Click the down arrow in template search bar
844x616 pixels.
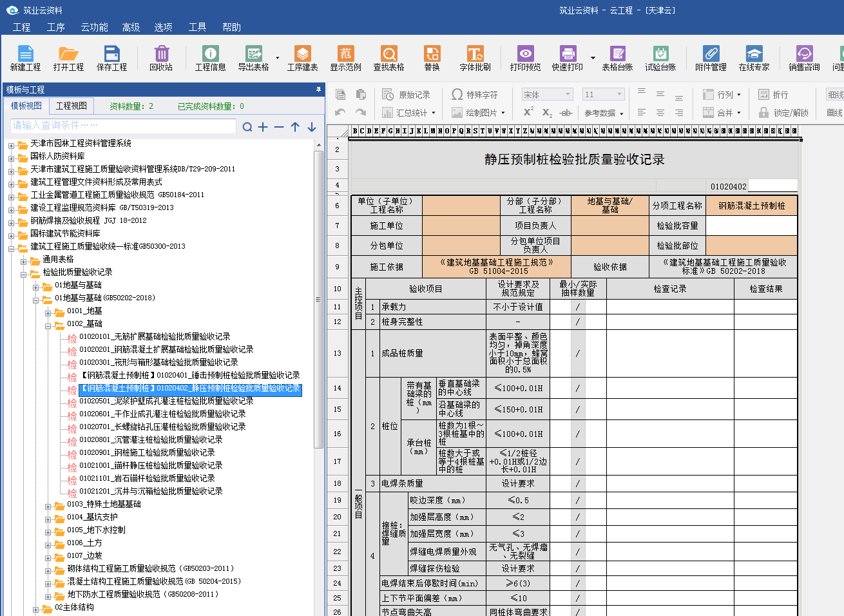312,127
